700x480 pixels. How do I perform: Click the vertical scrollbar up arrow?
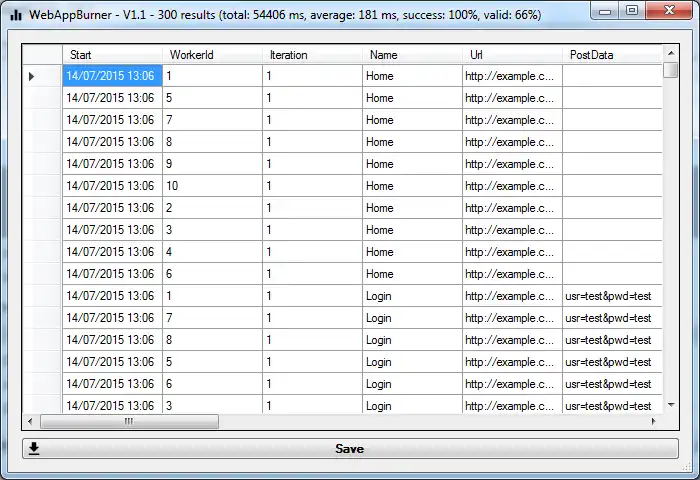point(671,53)
